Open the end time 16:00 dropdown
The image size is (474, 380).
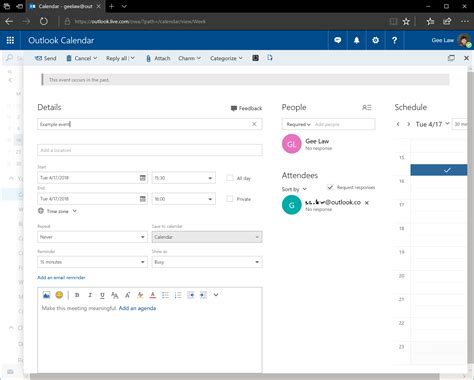coord(184,199)
